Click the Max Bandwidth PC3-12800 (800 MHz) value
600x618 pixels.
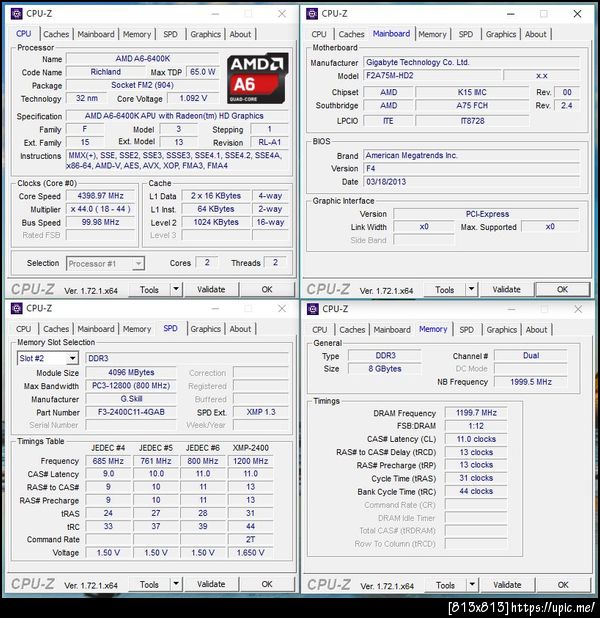tap(131, 385)
